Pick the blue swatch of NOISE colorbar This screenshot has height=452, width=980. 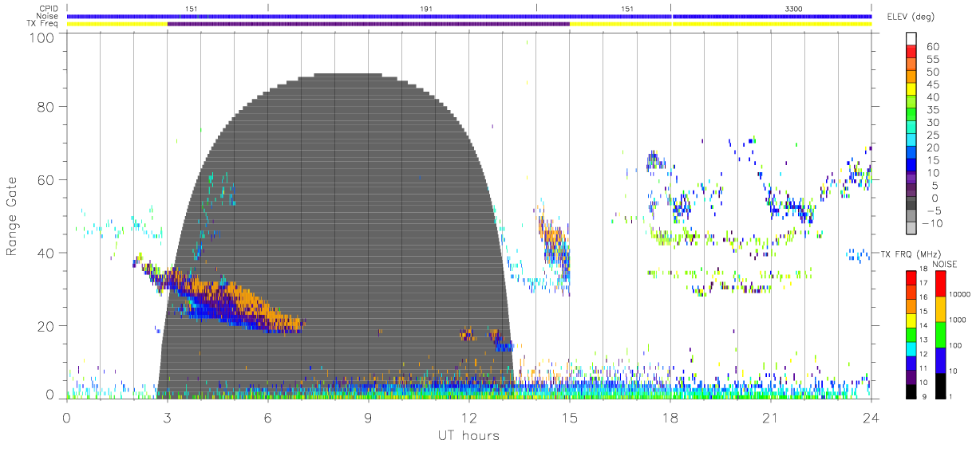click(x=939, y=359)
